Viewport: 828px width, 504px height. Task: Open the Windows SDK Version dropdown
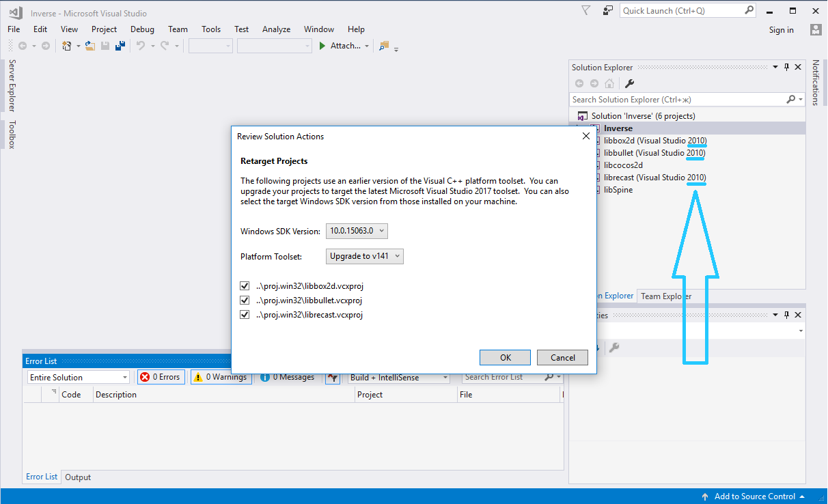(x=357, y=231)
